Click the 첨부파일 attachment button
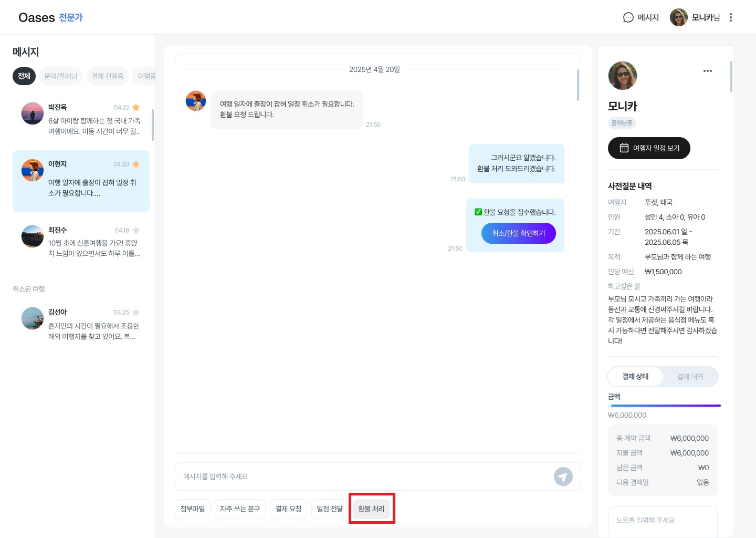 click(x=193, y=509)
